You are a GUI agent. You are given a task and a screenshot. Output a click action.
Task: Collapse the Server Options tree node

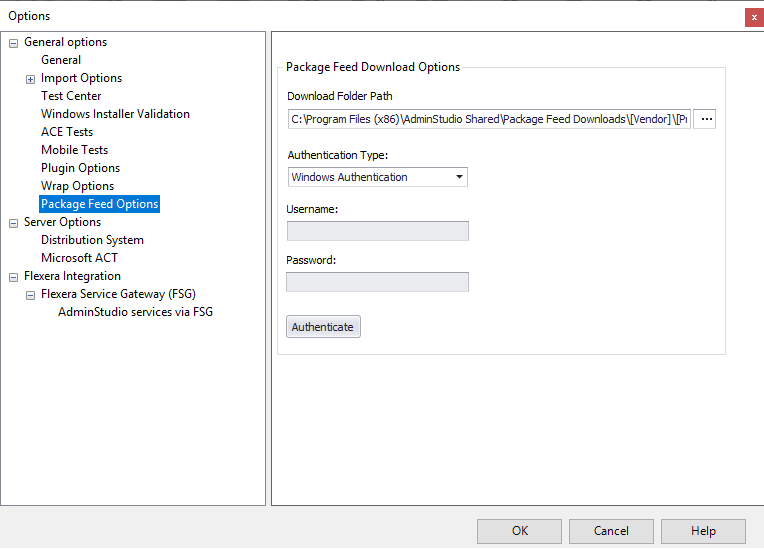click(13, 223)
